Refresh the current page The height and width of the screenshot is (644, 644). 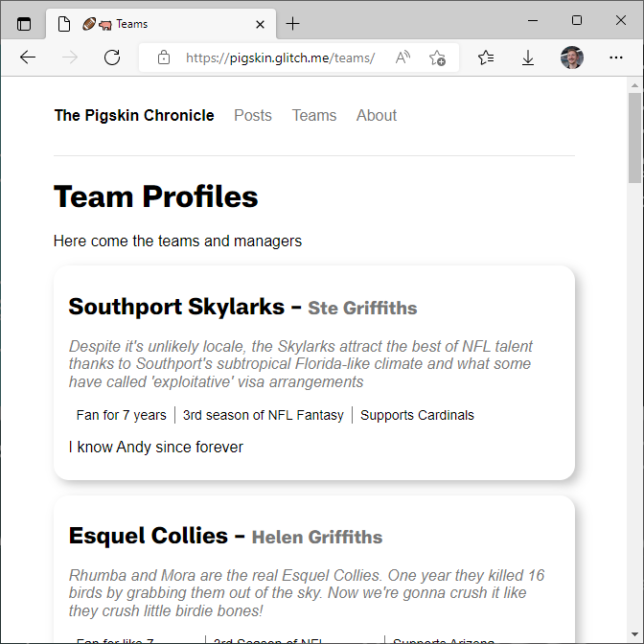112,57
